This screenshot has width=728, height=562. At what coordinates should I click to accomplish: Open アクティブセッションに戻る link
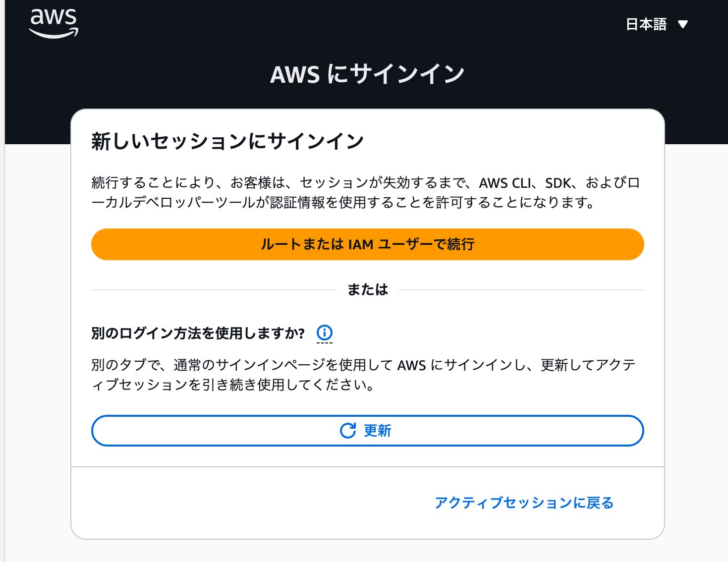point(524,502)
